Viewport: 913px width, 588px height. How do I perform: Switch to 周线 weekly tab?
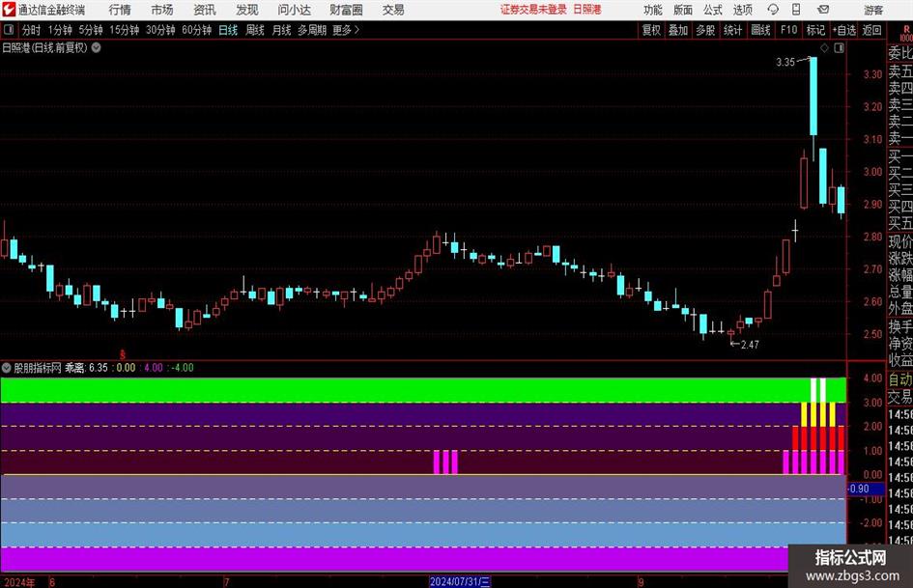255,30
